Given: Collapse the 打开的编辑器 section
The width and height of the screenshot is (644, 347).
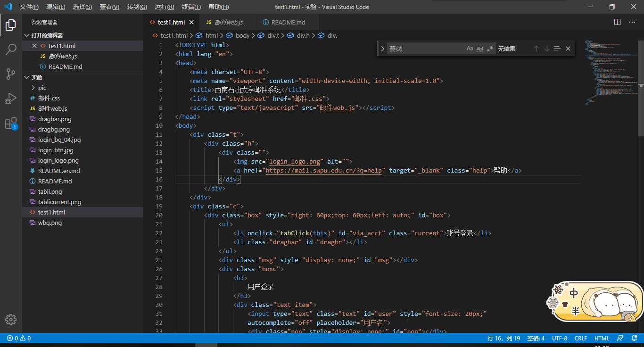Looking at the screenshot, I should pos(83,35).
